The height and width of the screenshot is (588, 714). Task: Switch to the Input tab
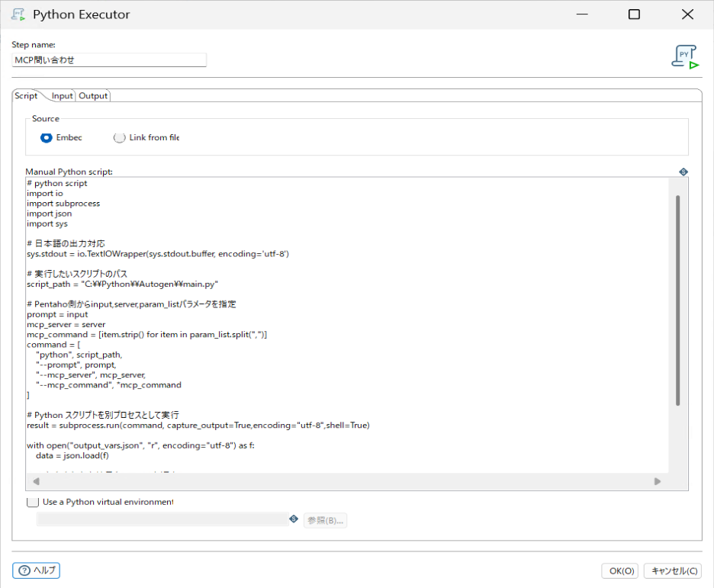point(62,95)
